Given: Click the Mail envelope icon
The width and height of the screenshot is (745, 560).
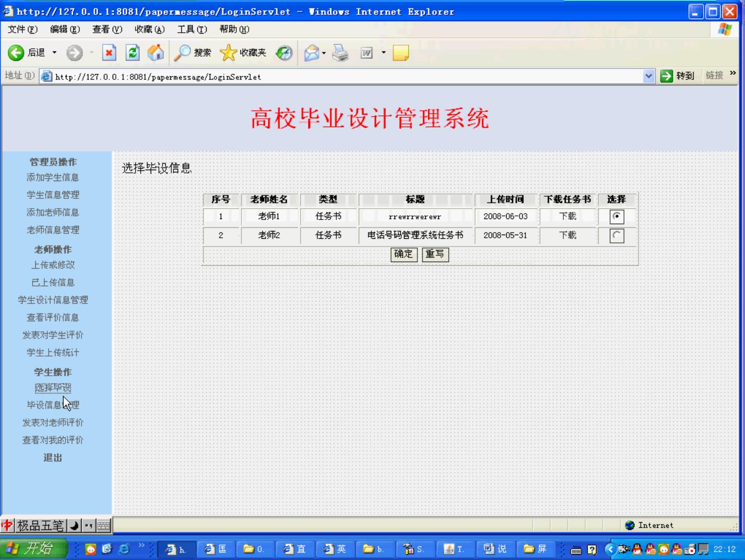Looking at the screenshot, I should [311, 52].
